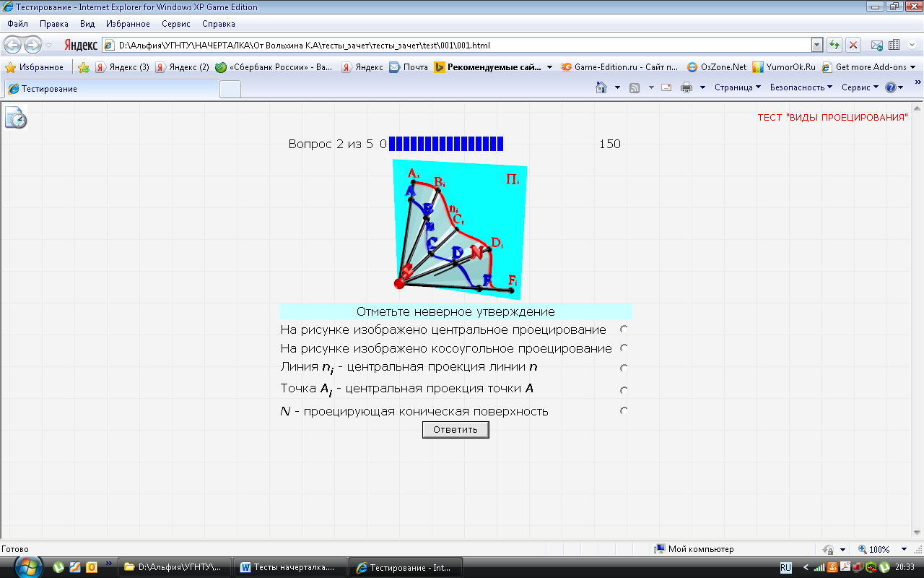Expand the address bar history dropdown
This screenshot has height=578, width=924.
point(816,45)
